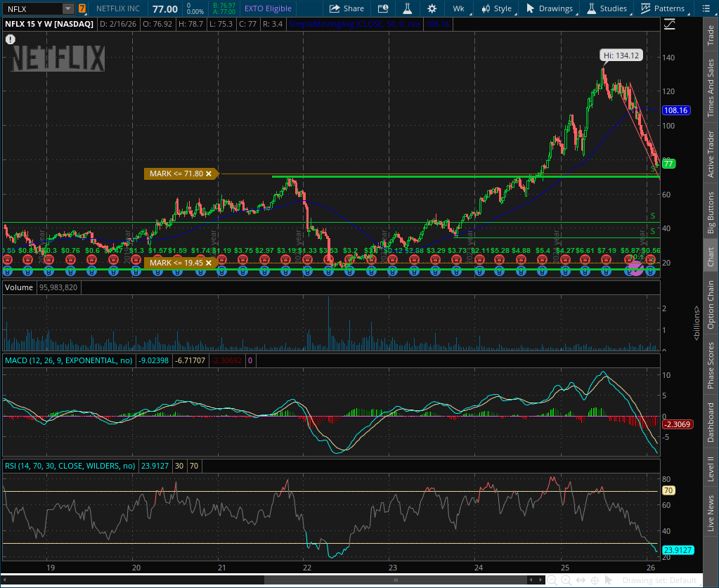This screenshot has width=719, height=588.
Task: Open the Patterns dropdown
Action: point(663,8)
